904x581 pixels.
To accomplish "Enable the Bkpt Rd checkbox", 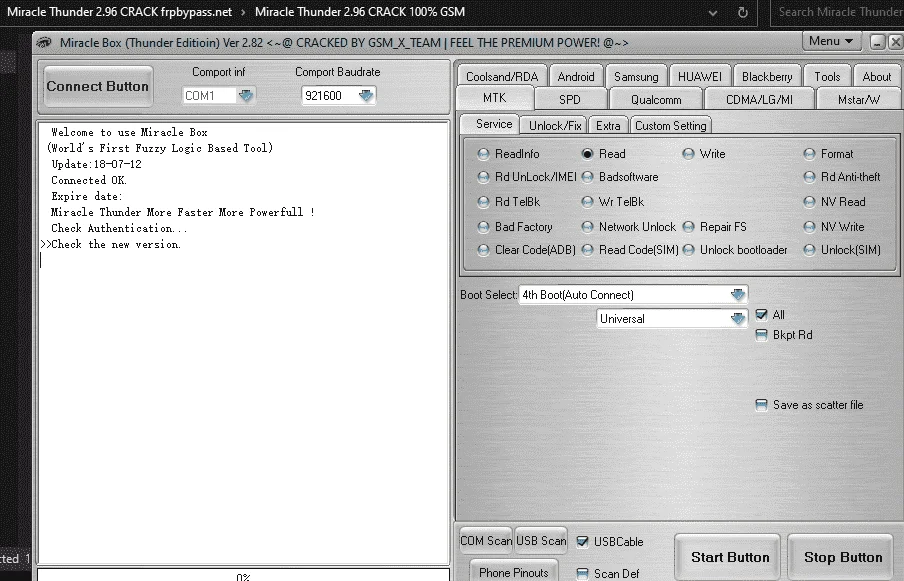I will click(x=761, y=335).
